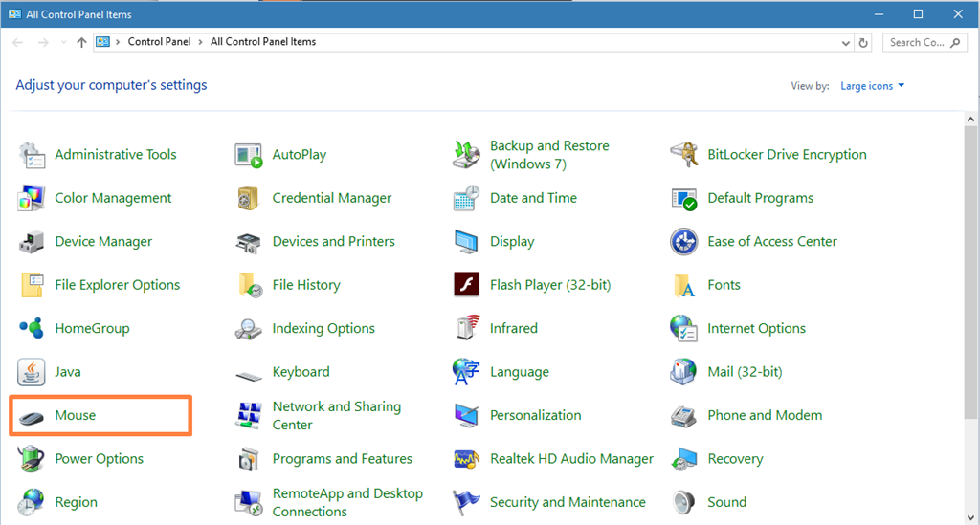Click the Recovery icon

click(x=683, y=459)
